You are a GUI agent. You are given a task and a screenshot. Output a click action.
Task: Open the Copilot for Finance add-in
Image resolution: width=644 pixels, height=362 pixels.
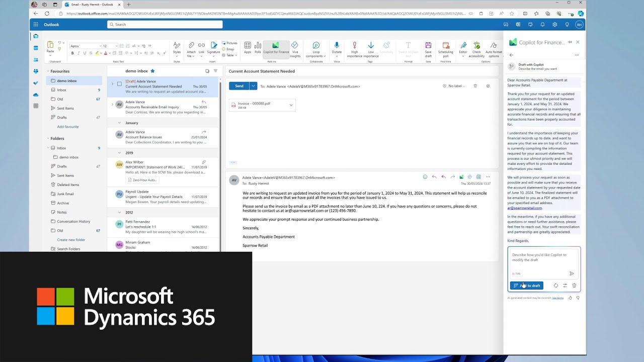[276, 48]
